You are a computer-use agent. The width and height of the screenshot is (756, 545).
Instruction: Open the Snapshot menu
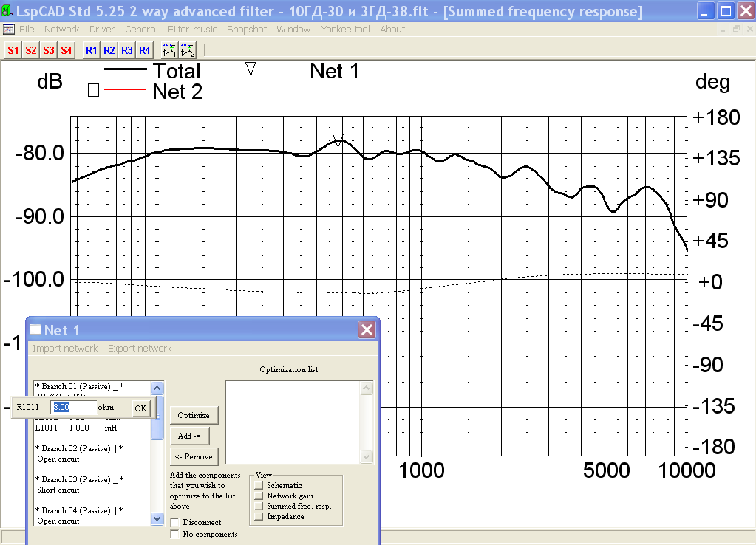(247, 30)
